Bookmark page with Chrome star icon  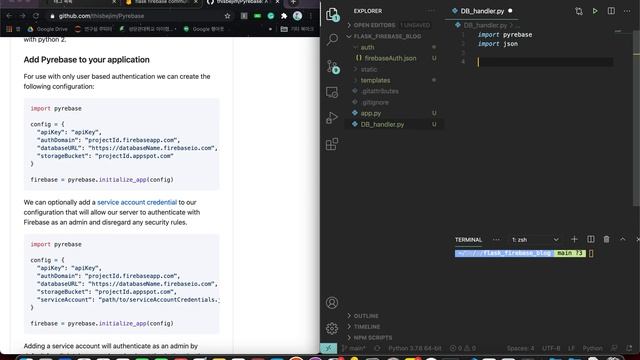227,16
